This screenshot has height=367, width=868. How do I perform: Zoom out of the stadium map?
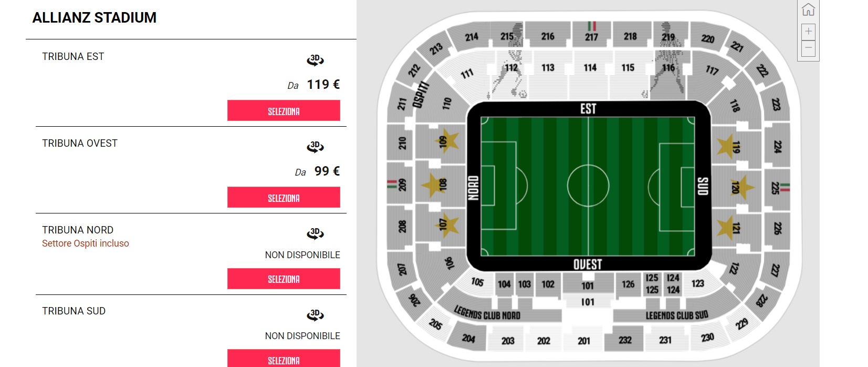pyautogui.click(x=808, y=48)
